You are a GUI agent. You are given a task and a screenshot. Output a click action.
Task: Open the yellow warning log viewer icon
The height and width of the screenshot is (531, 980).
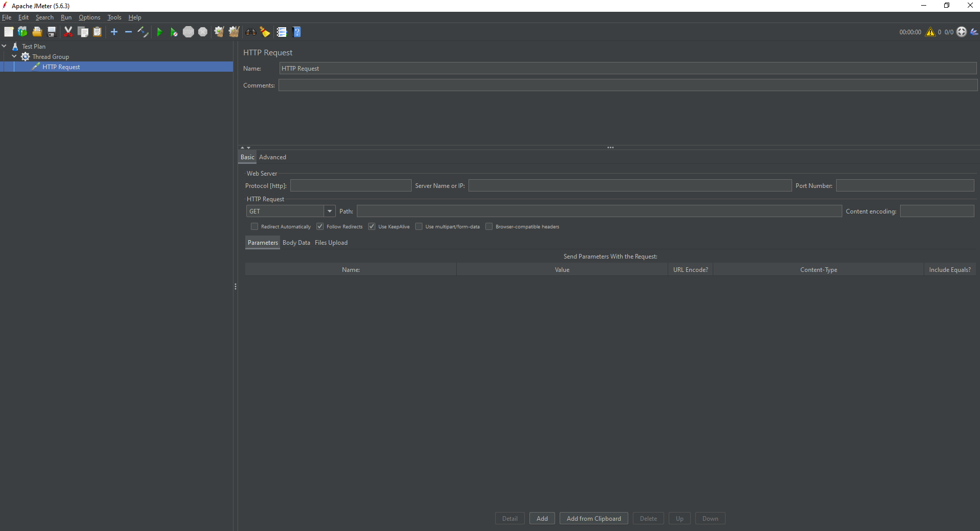(930, 32)
